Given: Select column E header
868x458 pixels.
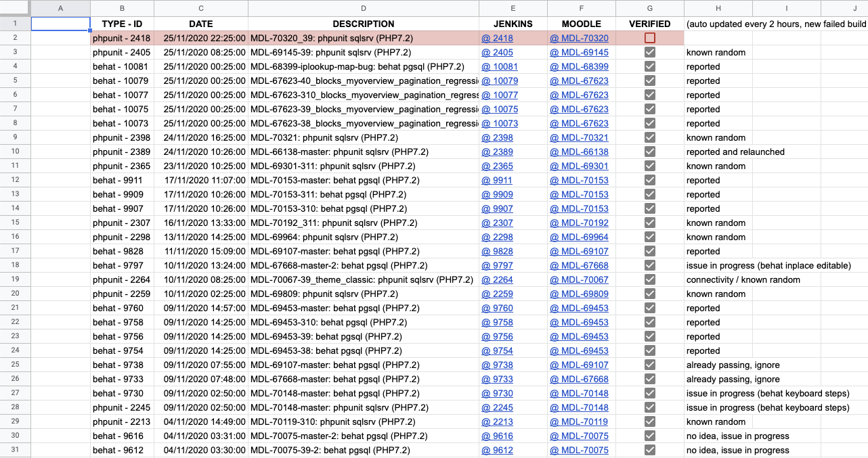Looking at the screenshot, I should (513, 8).
